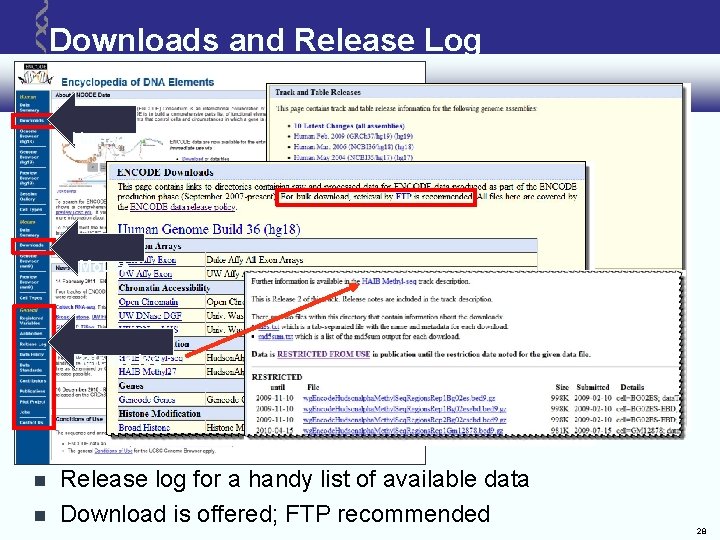
Task: Download the SeqRegionsRep1Bg02es.bed9.gz file
Action: pos(399,398)
